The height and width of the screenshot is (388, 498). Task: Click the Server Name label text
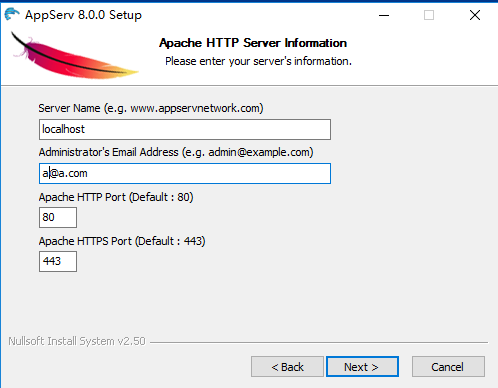[x=151, y=108]
